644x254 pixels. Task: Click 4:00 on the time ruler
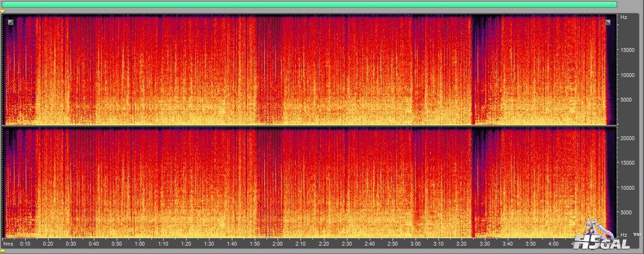(552, 243)
